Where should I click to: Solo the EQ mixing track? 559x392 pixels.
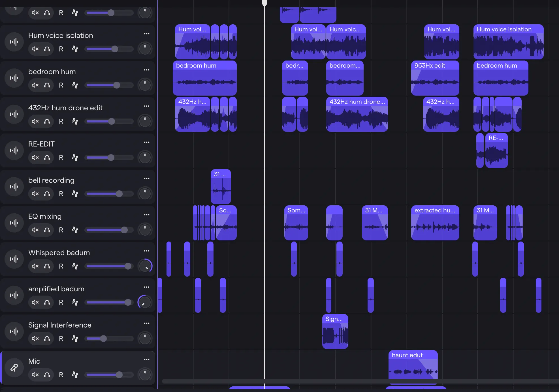click(47, 230)
